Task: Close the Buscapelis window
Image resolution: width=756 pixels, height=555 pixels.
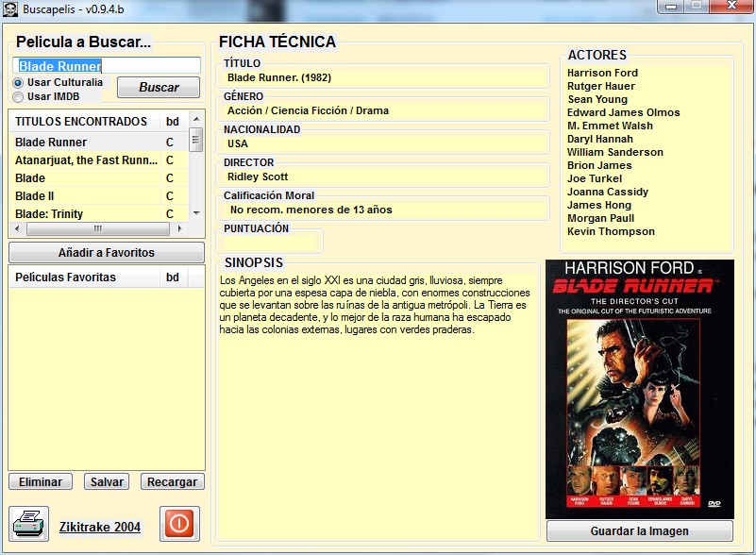Action: tap(731, 7)
